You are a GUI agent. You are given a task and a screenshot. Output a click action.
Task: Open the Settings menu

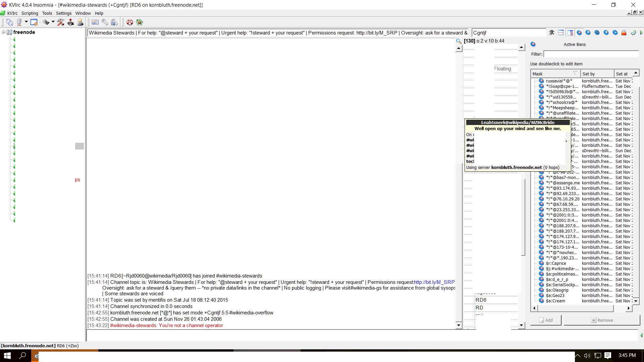pyautogui.click(x=64, y=13)
